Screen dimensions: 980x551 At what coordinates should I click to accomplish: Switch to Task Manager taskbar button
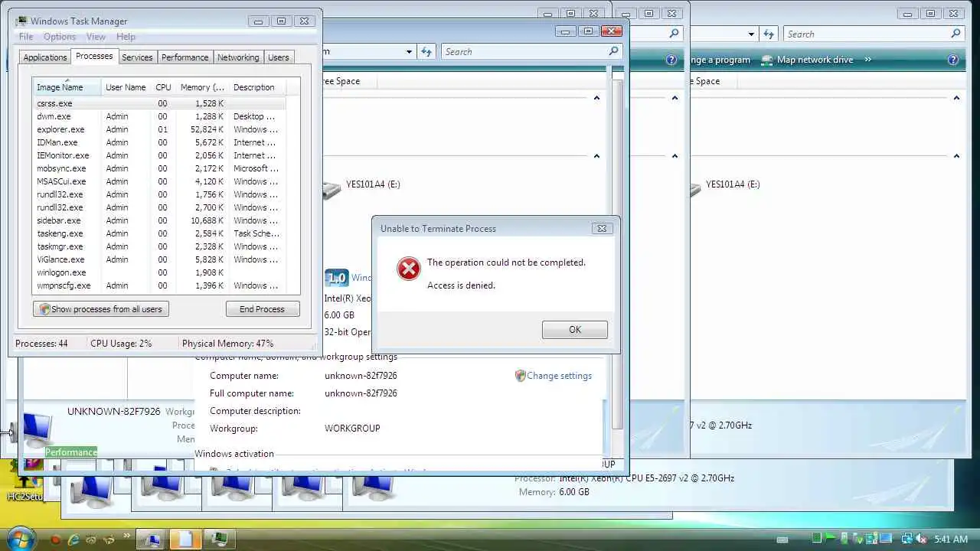[x=219, y=540]
